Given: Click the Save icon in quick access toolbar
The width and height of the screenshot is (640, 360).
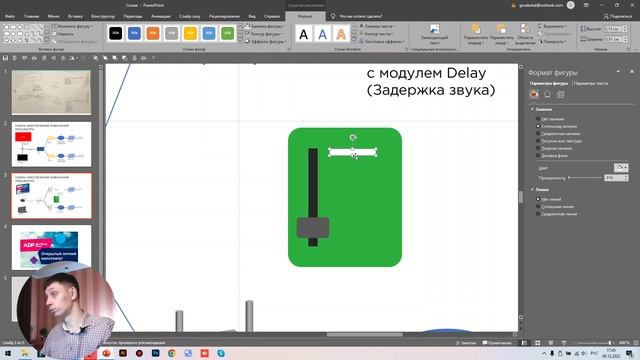Looking at the screenshot, I should [5, 58].
